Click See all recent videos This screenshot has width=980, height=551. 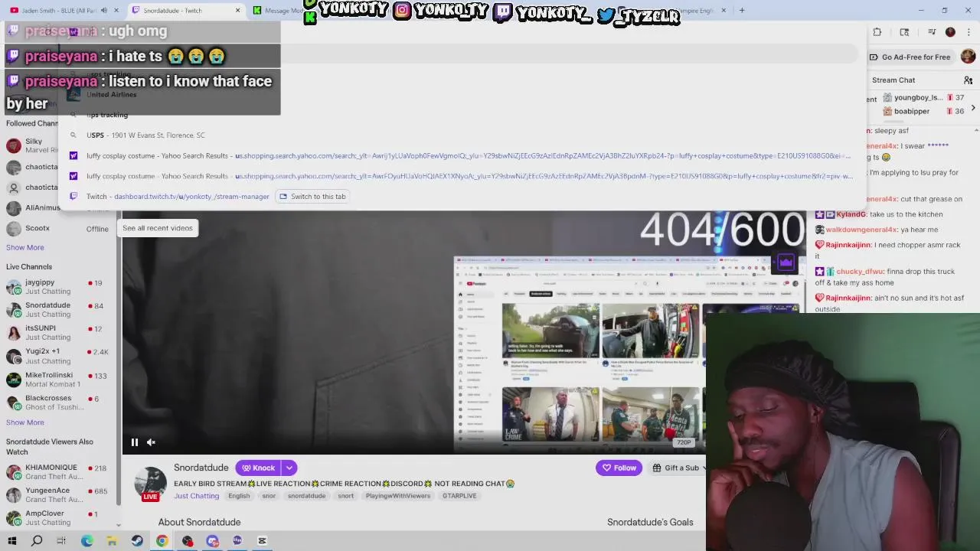[158, 228]
